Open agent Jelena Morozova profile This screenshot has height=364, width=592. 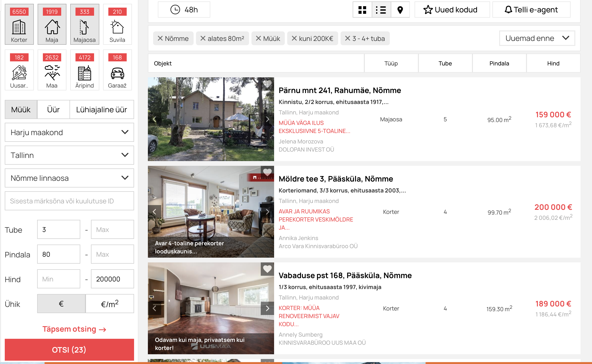(x=301, y=142)
